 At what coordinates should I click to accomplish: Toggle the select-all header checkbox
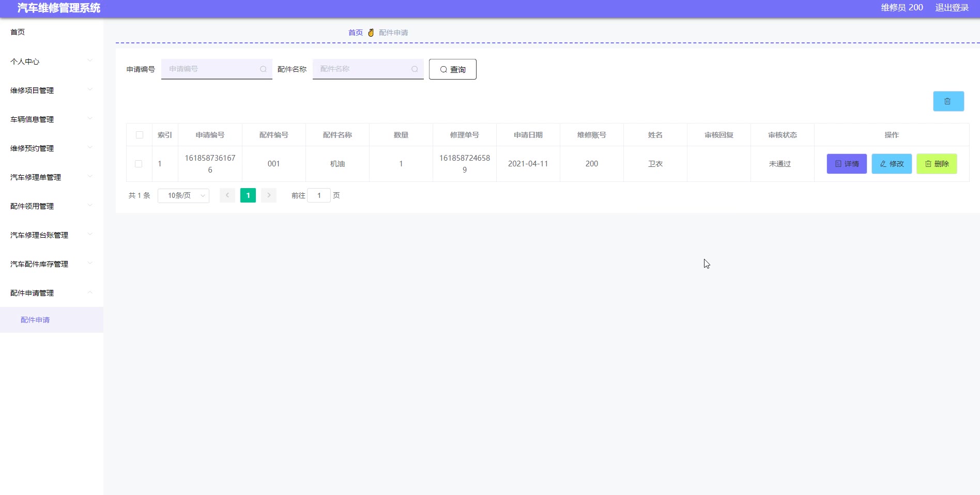click(x=140, y=135)
